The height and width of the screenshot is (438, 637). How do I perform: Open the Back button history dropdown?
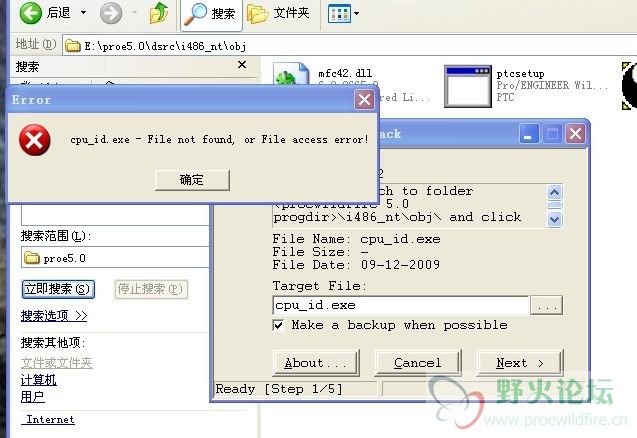83,13
